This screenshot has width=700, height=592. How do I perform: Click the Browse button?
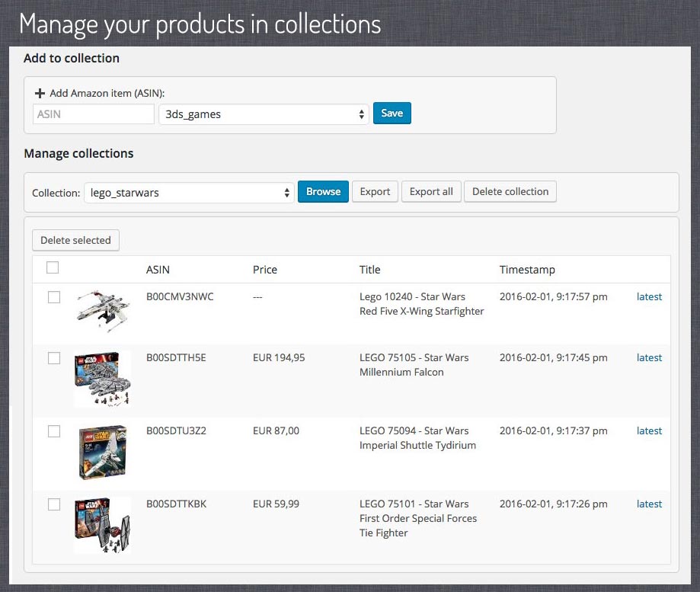coord(323,191)
